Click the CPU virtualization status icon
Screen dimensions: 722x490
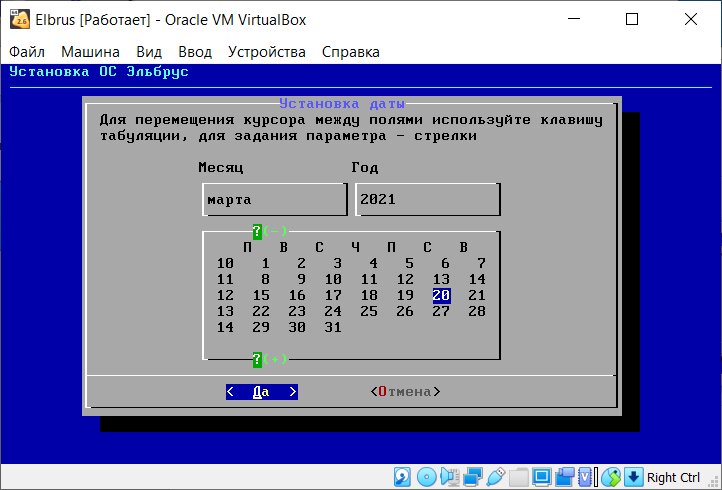coord(587,477)
